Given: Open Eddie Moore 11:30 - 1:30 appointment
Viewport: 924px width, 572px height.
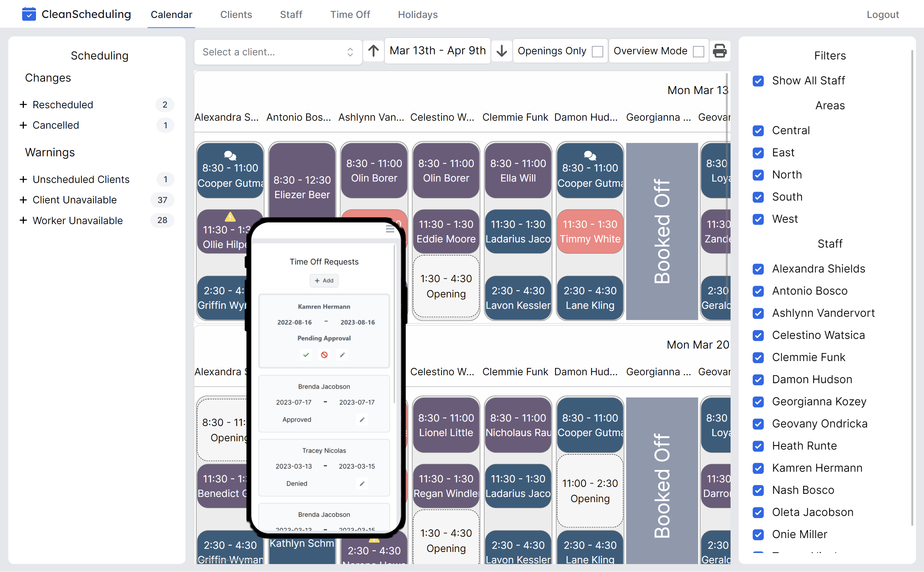Looking at the screenshot, I should pos(446,231).
